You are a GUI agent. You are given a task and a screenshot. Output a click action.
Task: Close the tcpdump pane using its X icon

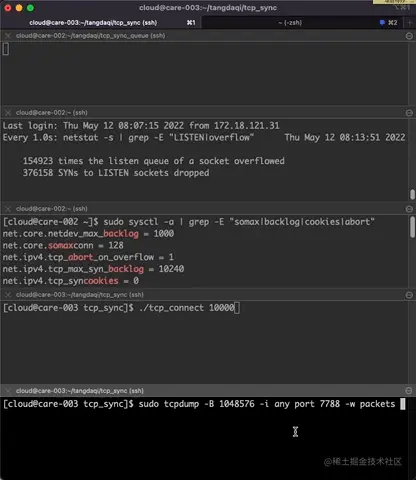tap(8, 391)
